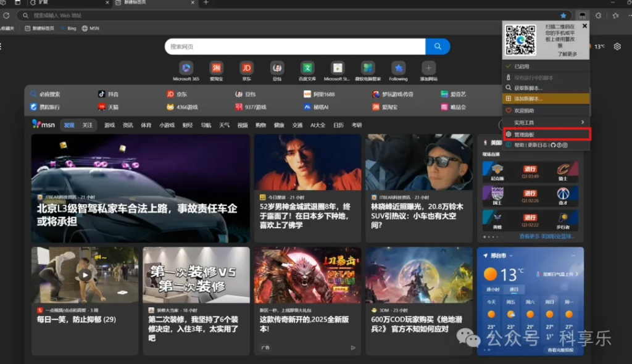Expand the 实用工具 submenu arrow

click(x=583, y=122)
